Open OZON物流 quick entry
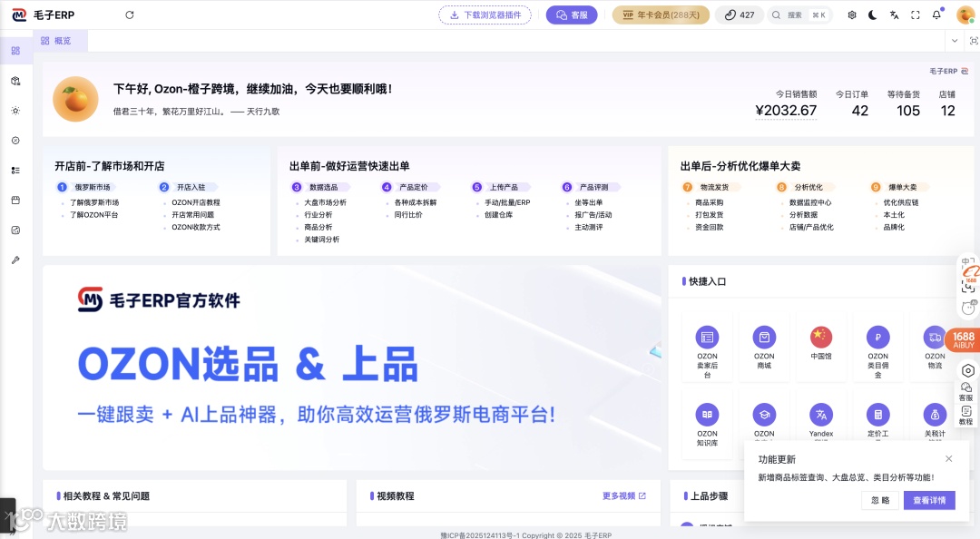Screen dimensions: 980x539 (x=935, y=347)
